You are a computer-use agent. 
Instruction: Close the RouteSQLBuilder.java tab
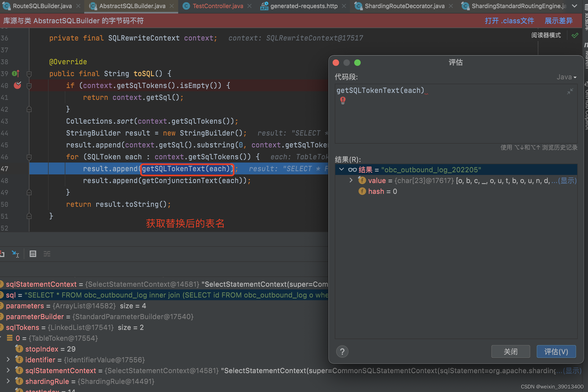[78, 6]
